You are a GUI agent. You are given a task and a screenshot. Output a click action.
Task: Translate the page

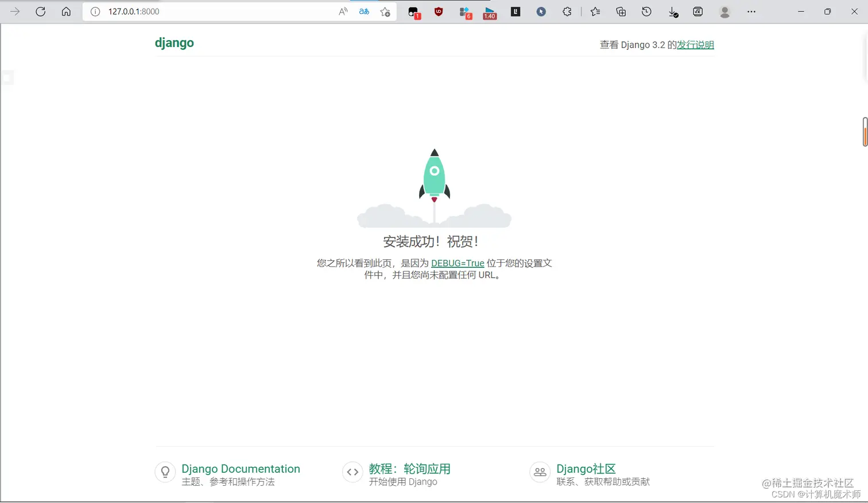(363, 11)
